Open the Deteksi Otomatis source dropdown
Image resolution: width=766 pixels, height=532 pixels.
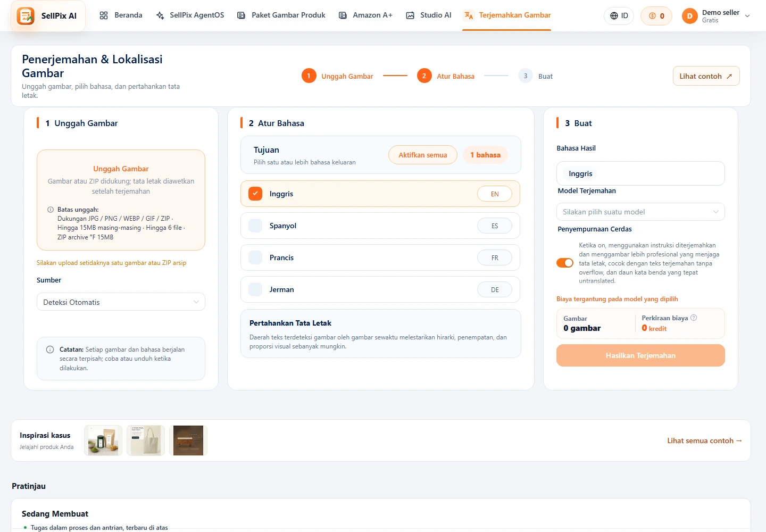pos(121,302)
